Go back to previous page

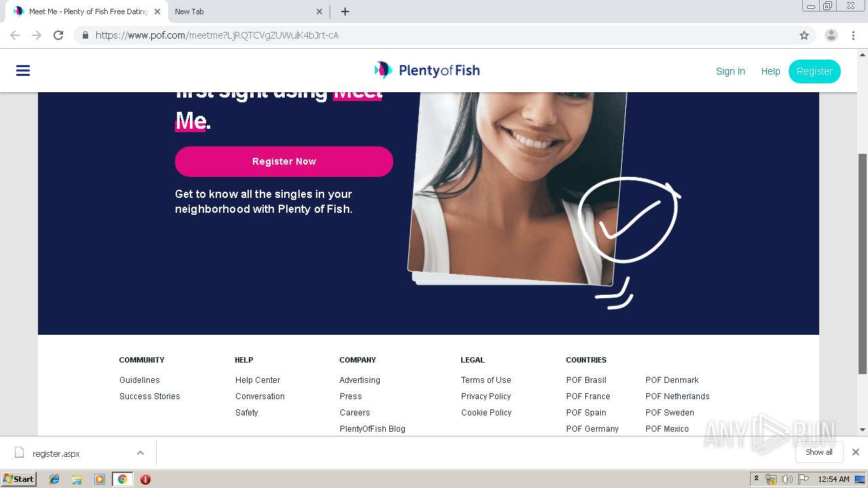[15, 35]
